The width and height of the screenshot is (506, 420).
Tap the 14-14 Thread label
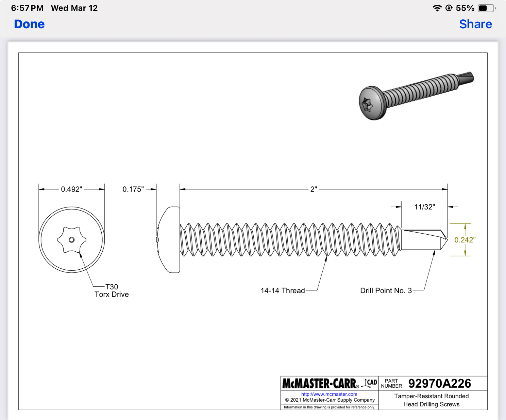[x=283, y=290]
